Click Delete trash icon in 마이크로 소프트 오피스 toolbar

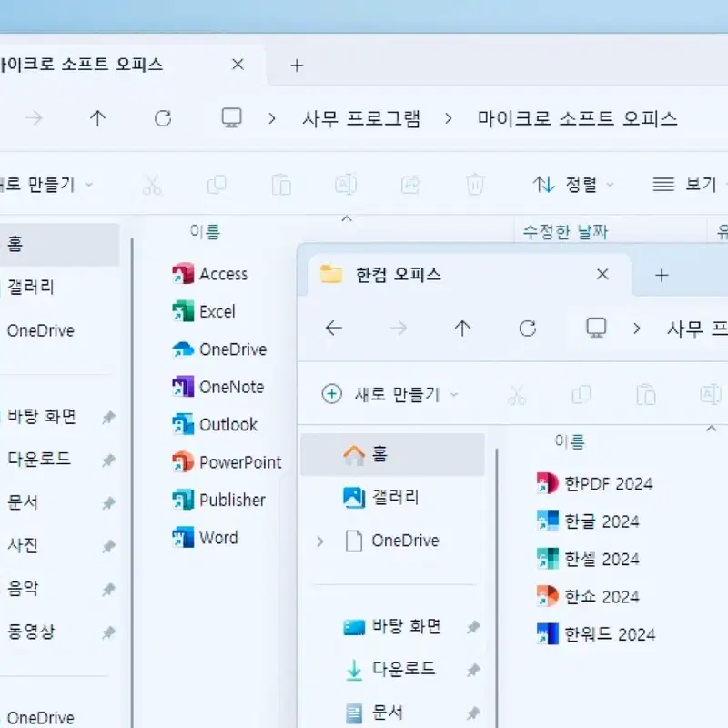coord(475,185)
